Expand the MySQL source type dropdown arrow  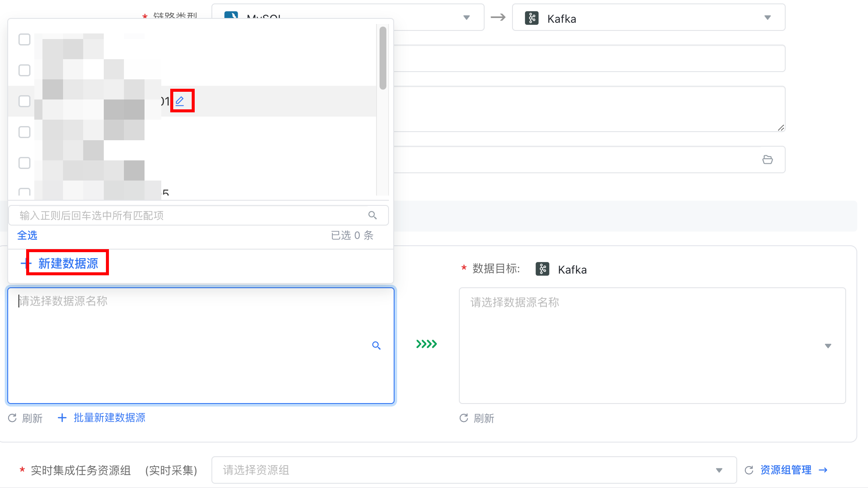(467, 18)
